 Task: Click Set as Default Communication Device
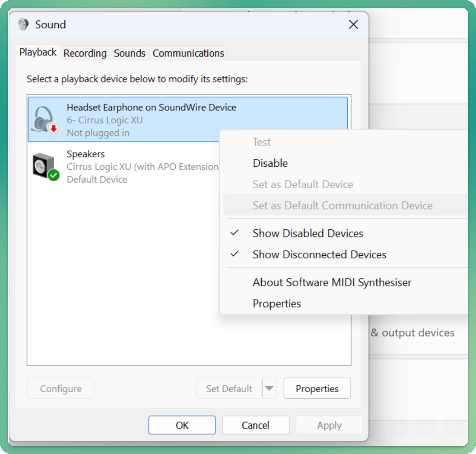(x=342, y=205)
